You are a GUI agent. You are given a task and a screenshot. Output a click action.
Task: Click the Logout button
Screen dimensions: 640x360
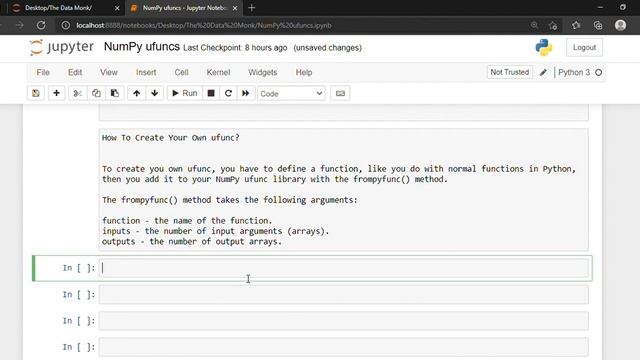click(584, 47)
